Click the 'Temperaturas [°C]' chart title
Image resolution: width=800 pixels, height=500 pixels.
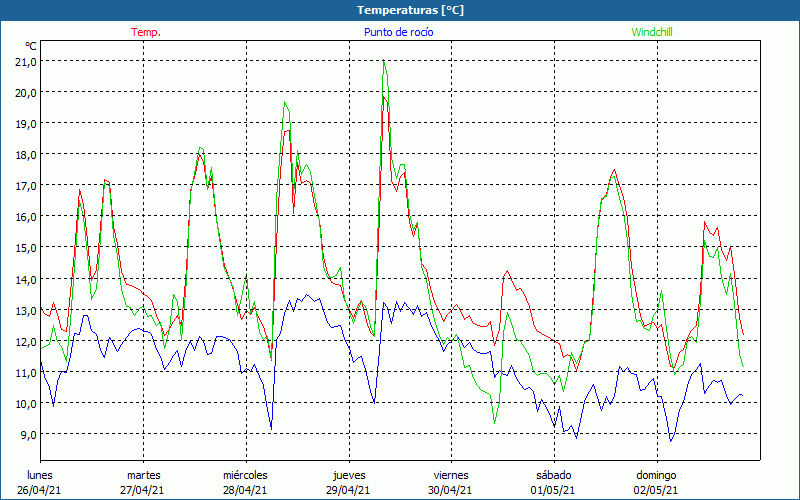(410, 10)
